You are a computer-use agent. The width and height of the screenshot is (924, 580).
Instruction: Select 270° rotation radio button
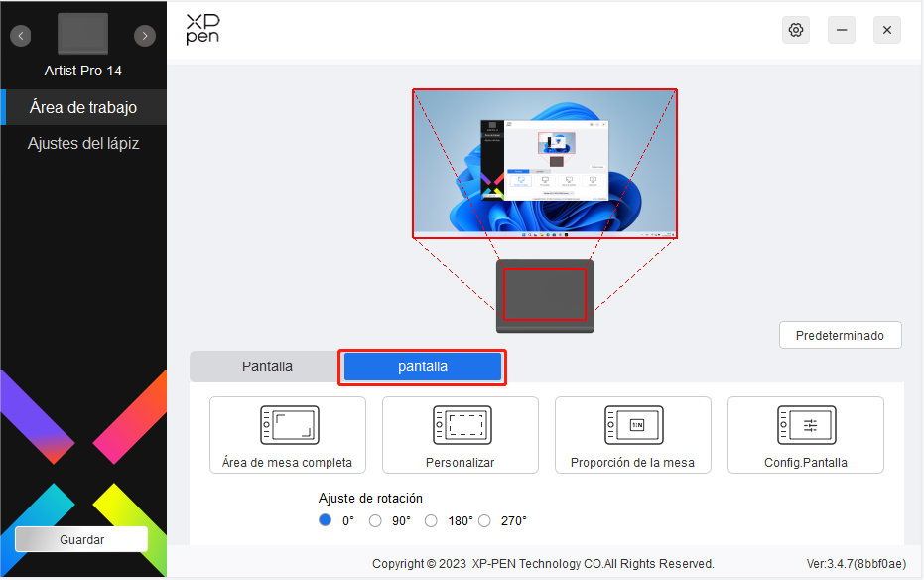tap(484, 521)
